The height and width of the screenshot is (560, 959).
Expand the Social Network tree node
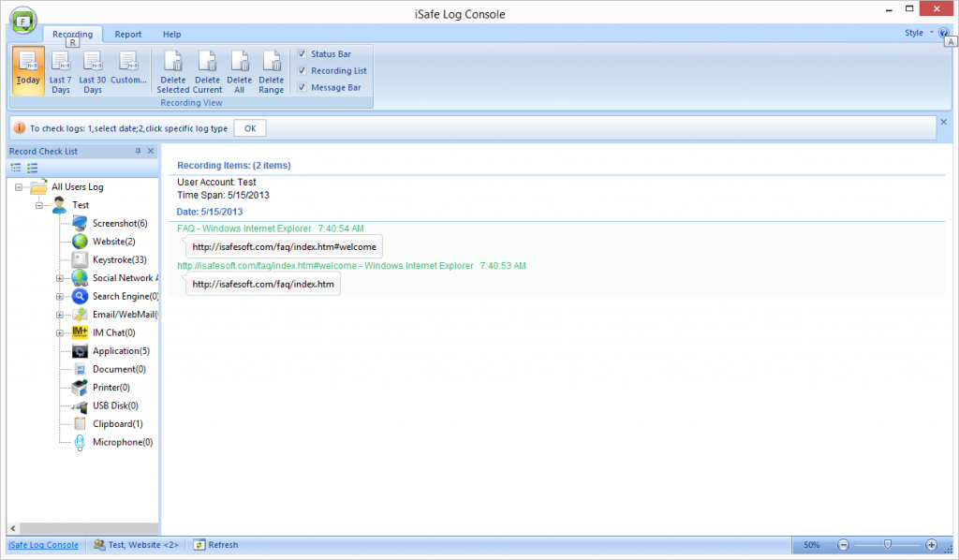click(x=60, y=278)
